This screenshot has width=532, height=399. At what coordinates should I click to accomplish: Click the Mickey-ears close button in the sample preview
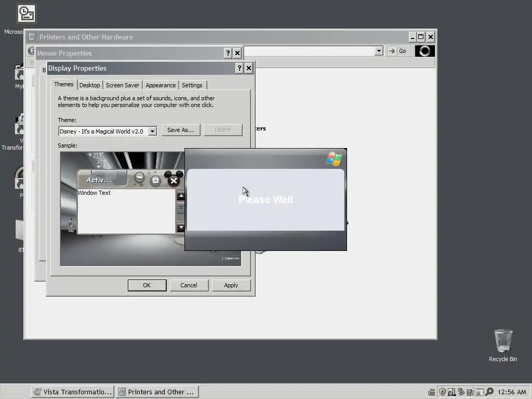click(x=174, y=179)
